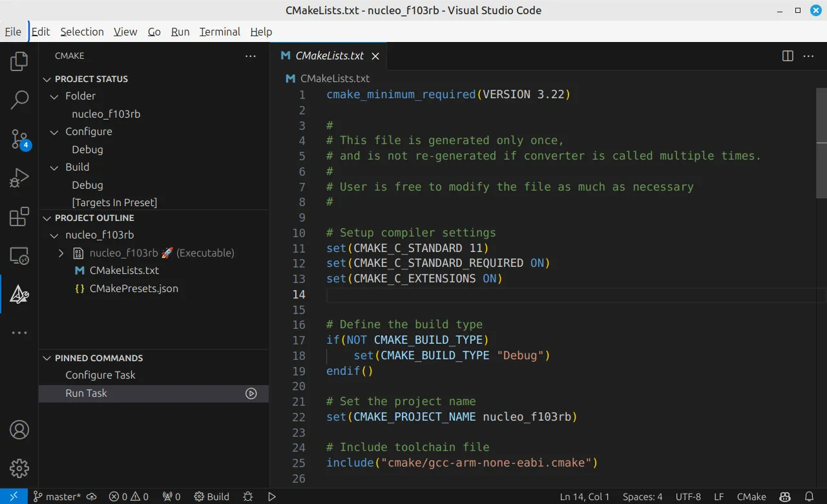Collapse the PROJECT STATUS section
The image size is (827, 504).
click(47, 79)
